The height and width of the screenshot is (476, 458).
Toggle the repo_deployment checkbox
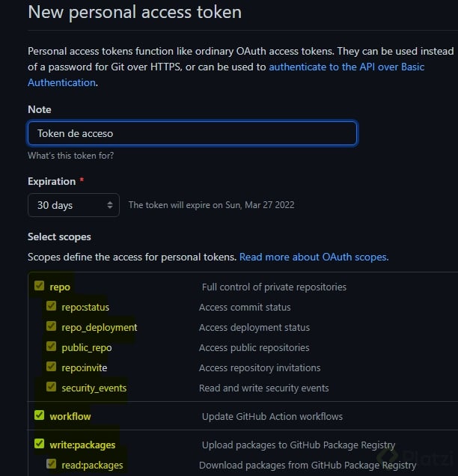point(51,326)
